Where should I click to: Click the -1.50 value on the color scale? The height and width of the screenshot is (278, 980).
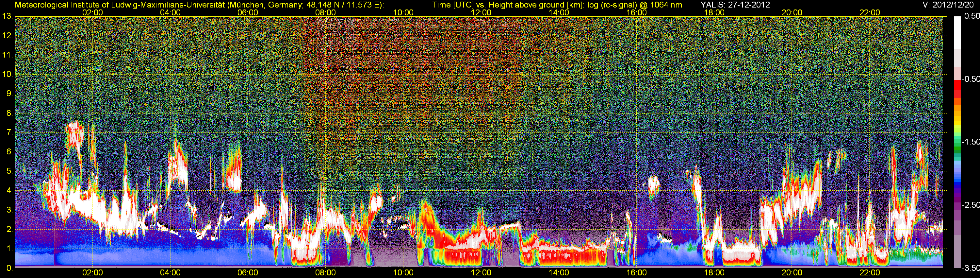click(x=971, y=142)
